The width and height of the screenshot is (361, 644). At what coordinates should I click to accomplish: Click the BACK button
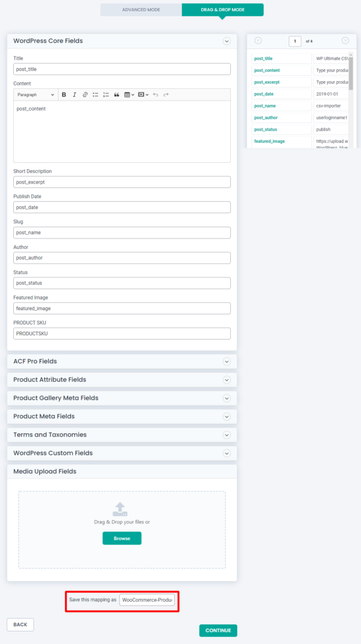click(x=20, y=625)
